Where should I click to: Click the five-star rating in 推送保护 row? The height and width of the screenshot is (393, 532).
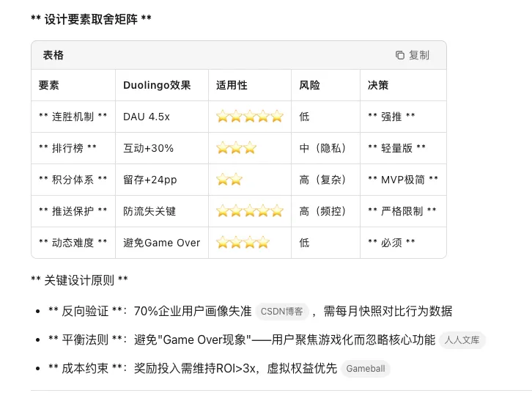click(x=250, y=211)
